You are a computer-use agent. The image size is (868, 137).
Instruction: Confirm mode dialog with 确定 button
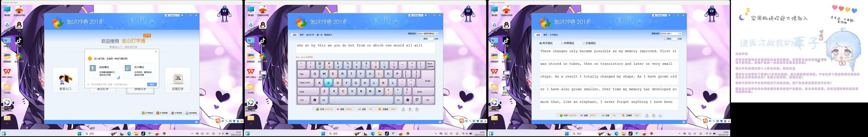(x=152, y=84)
